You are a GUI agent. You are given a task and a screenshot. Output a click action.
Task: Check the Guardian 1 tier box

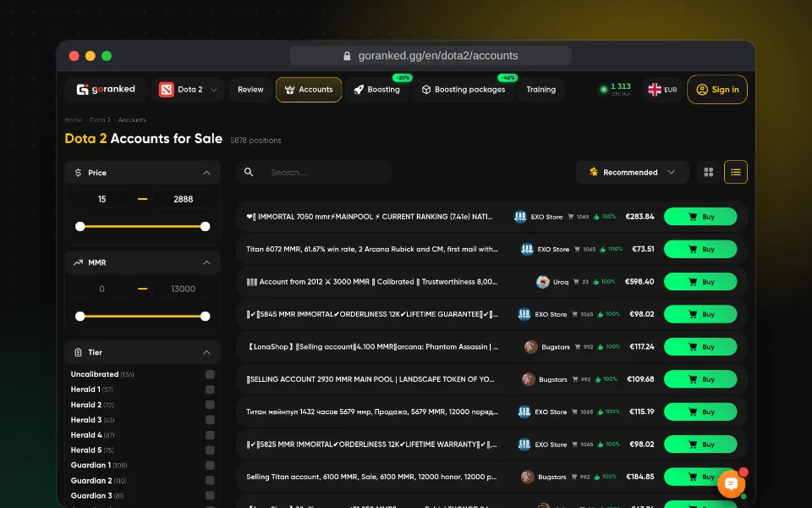210,466
